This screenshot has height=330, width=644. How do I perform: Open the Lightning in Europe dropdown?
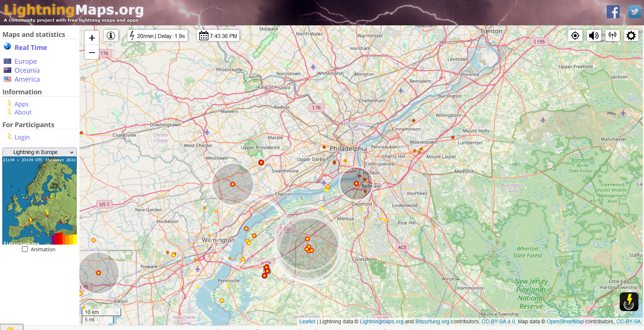click(x=40, y=152)
